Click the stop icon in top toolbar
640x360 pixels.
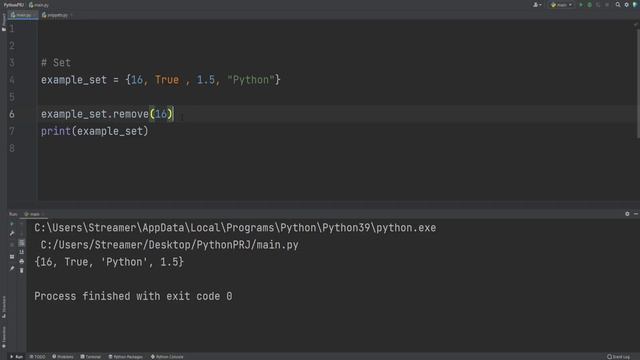607,5
